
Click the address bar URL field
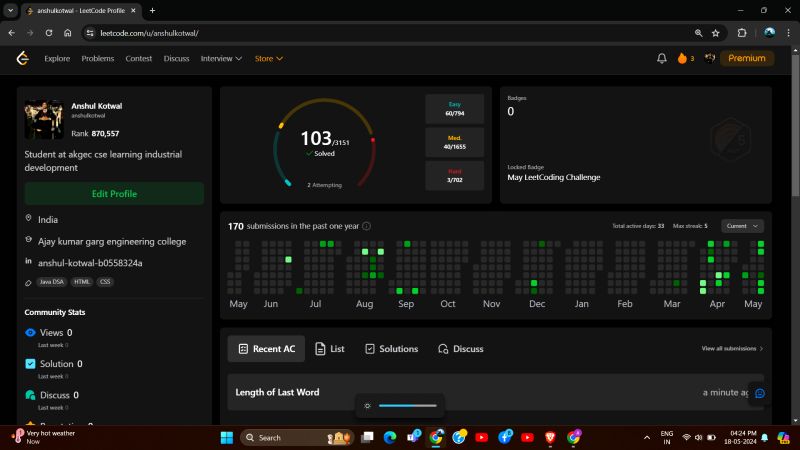coord(388,33)
